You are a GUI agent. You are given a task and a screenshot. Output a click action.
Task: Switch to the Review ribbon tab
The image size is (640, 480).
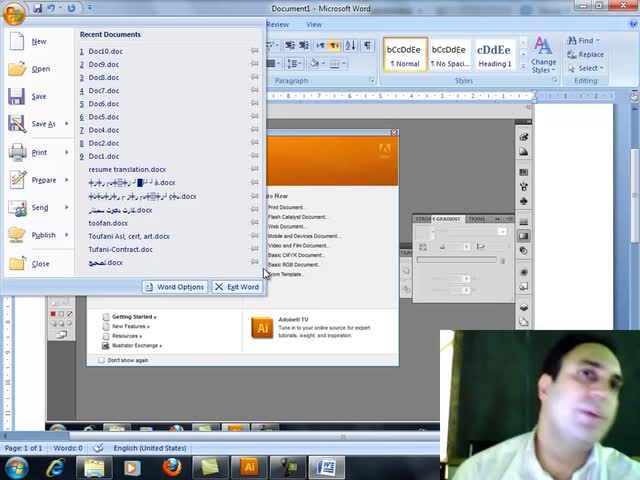point(278,24)
